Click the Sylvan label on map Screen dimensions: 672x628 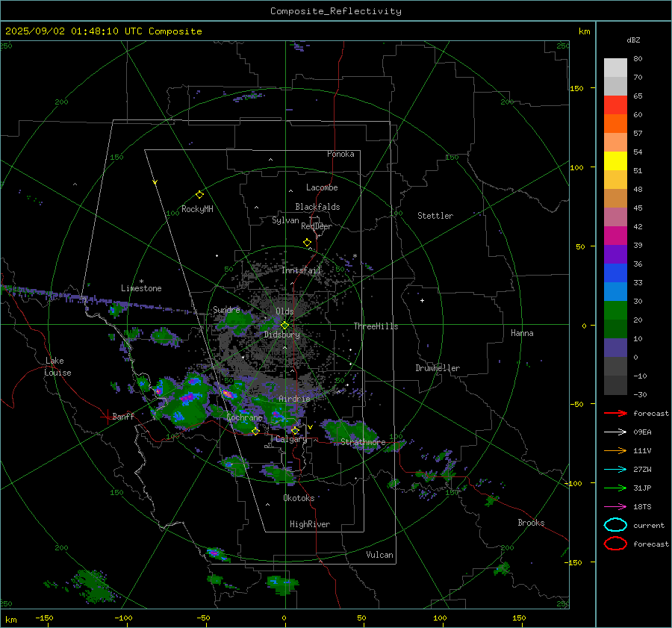(x=285, y=220)
